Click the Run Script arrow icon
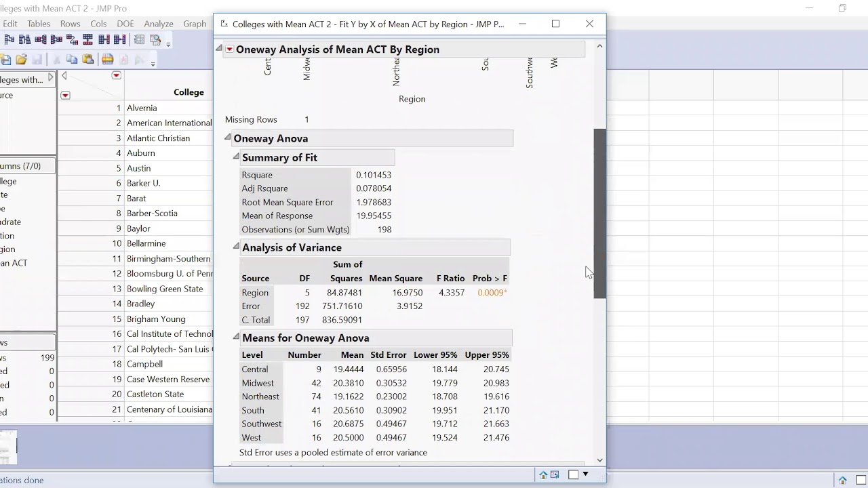Screen dimensions: 868x488 pyautogui.click(x=139, y=60)
